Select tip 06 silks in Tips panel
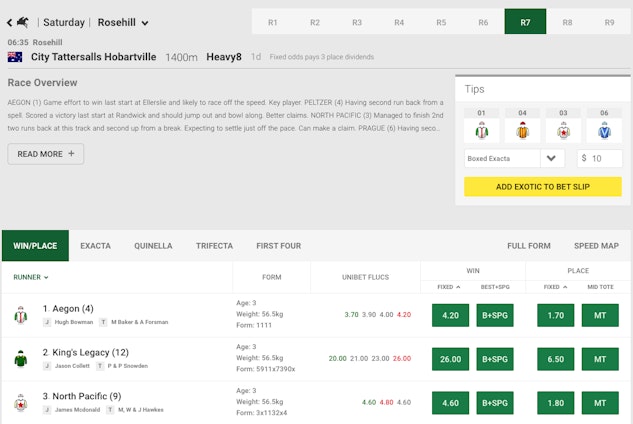This screenshot has height=424, width=633. point(604,131)
